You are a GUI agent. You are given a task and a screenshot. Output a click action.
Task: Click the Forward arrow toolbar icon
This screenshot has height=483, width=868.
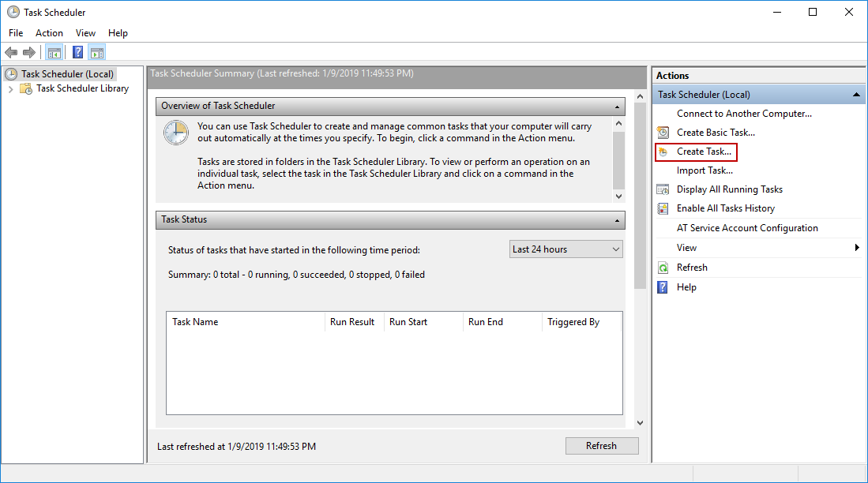[x=28, y=53]
